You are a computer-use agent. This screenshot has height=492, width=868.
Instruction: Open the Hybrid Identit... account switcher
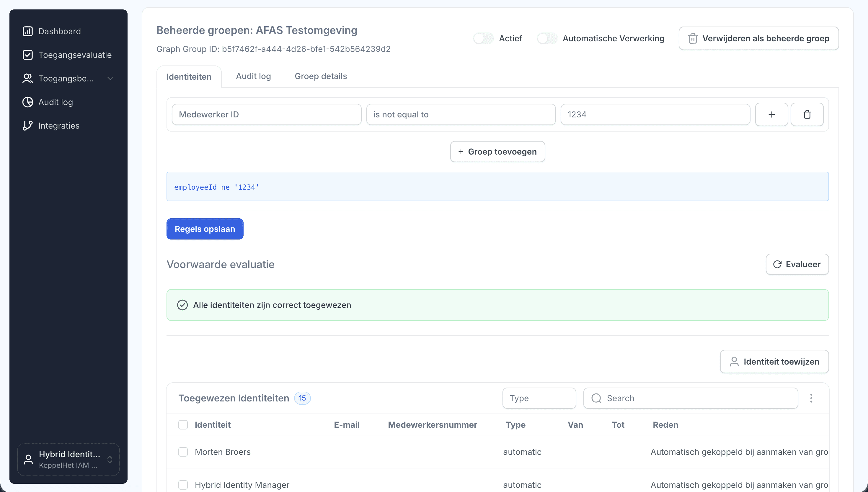pos(68,459)
